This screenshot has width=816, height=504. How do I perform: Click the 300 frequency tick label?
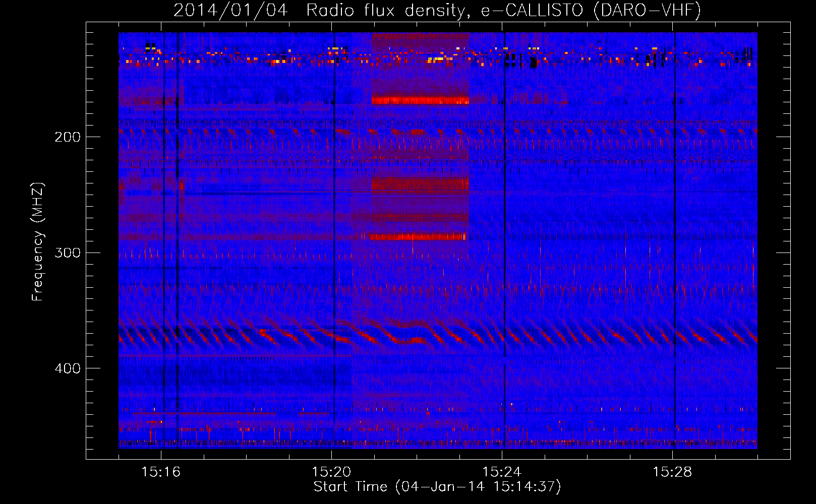(68, 253)
